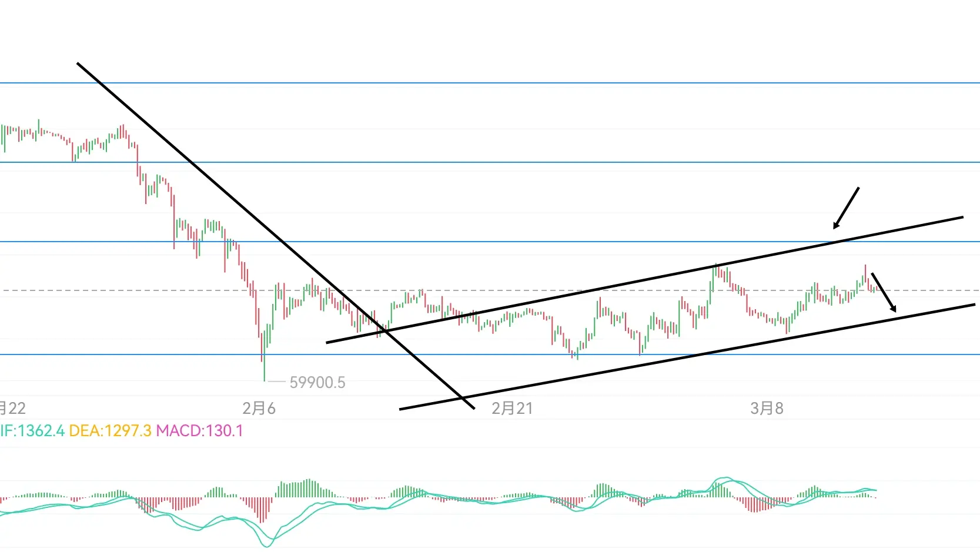Screen dimensions: 980x552
Task: Click the MACD:130.1 indicator value
Action: (x=199, y=431)
